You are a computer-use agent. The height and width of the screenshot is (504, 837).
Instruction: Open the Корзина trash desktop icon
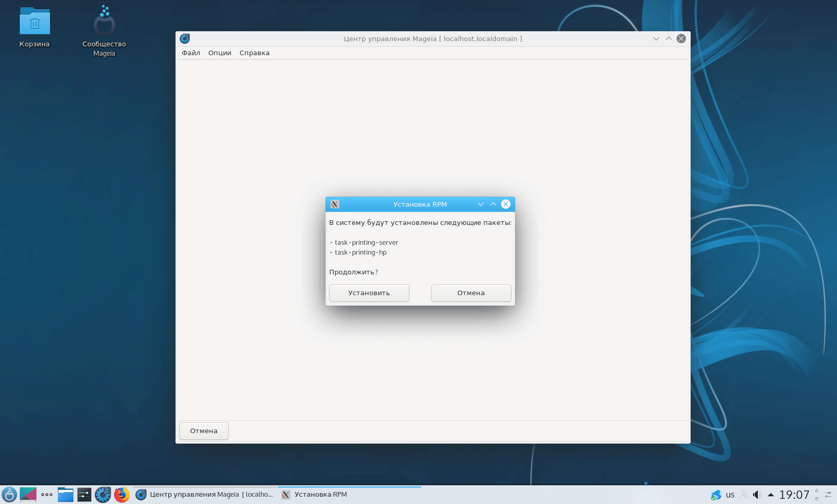35,28
